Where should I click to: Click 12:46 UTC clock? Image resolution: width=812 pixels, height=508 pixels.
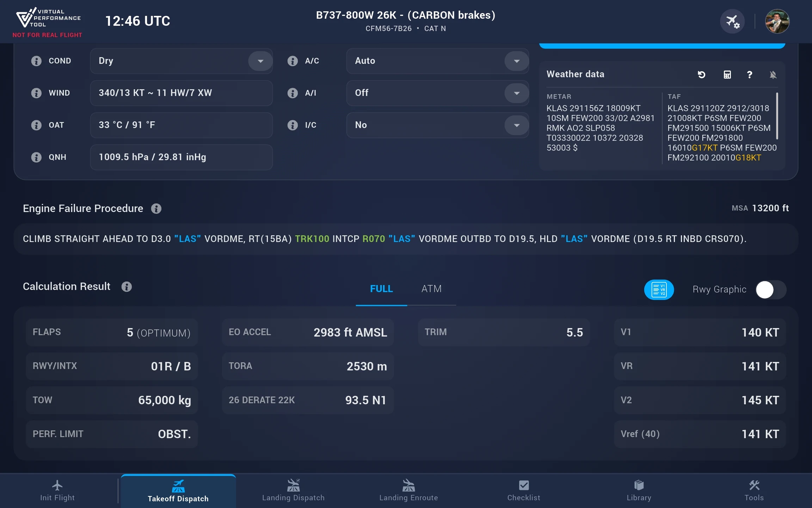(138, 21)
